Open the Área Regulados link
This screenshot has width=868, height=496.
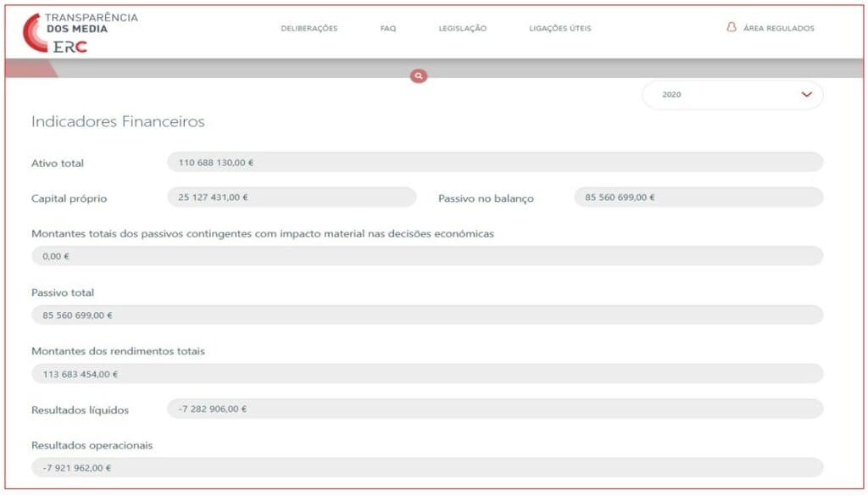778,29
